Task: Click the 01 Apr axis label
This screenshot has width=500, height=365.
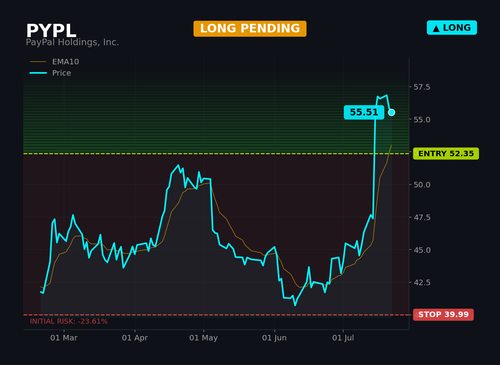Action: pos(135,338)
